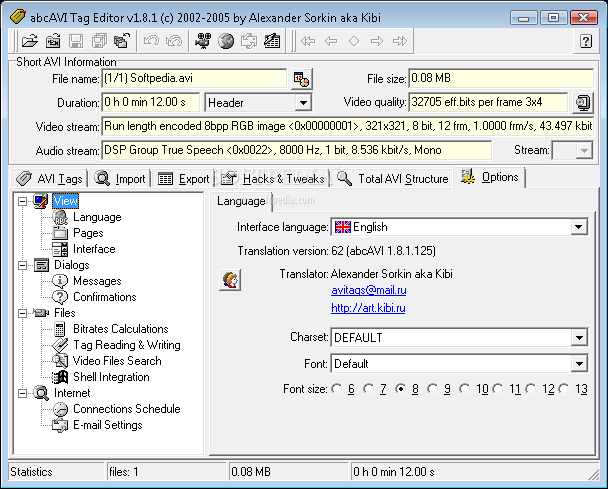Click the icon button beside File name field
The image size is (608, 489).
(301, 79)
